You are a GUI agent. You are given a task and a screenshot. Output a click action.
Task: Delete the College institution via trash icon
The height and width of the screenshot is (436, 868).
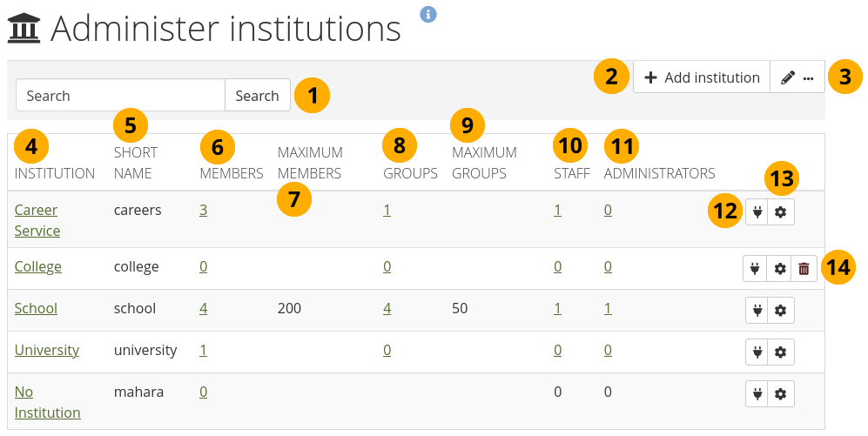click(x=804, y=269)
